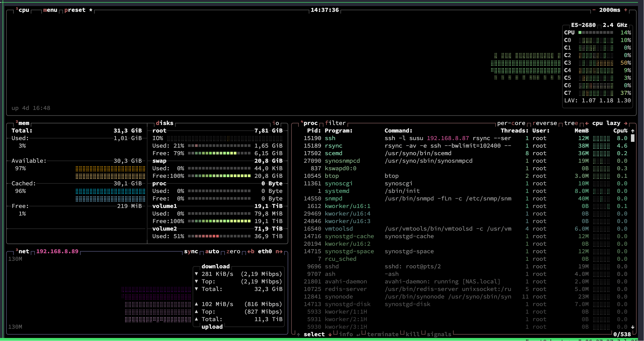This screenshot has width=644, height=341.
Task: Click the total CPU usage meter bar
Action: pos(595,32)
